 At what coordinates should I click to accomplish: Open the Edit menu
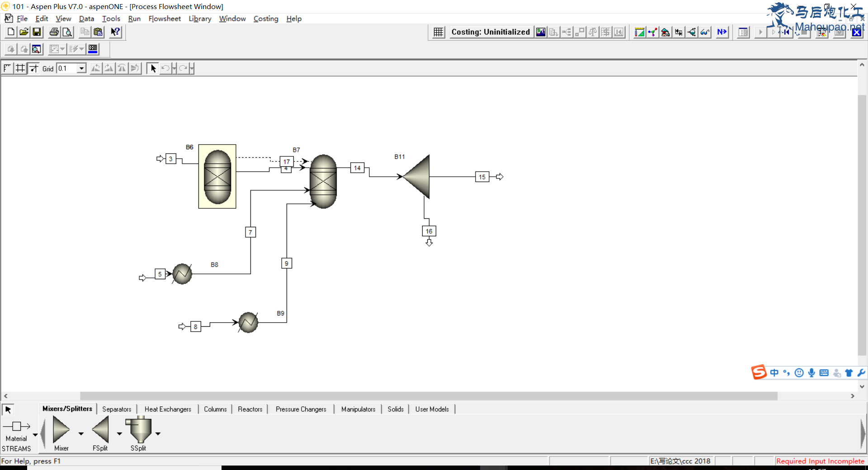pos(42,19)
